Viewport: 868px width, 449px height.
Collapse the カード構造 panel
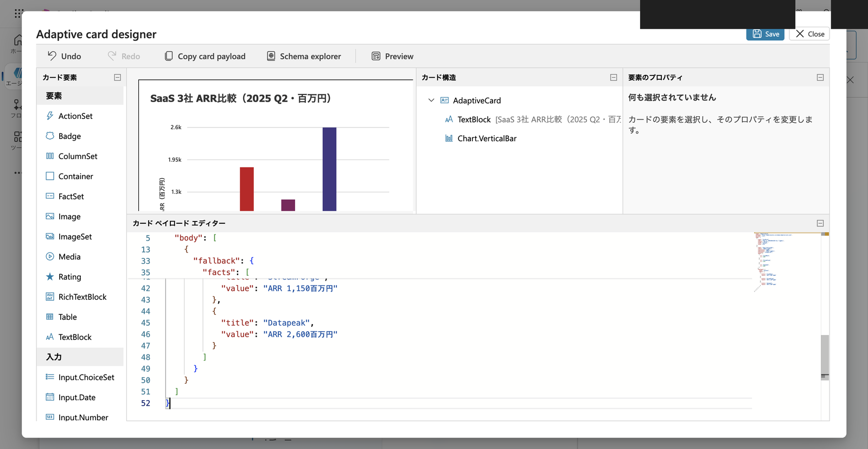point(614,78)
